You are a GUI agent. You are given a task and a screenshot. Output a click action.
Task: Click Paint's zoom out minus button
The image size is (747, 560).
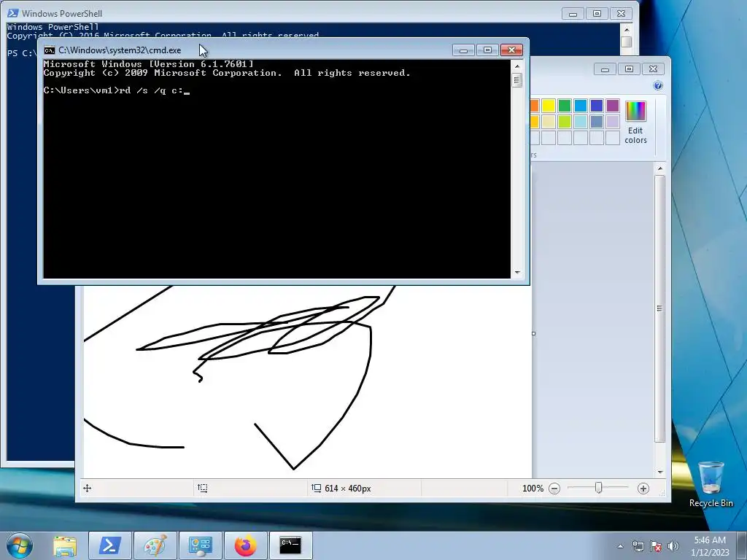click(554, 489)
